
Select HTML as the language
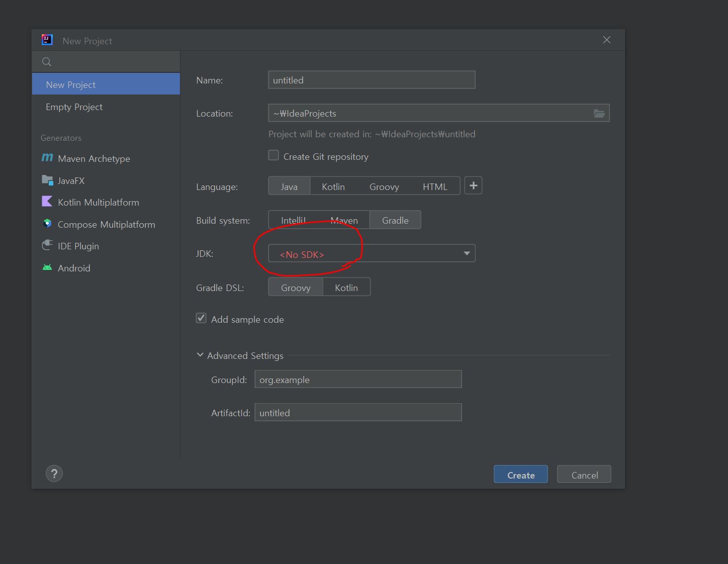click(435, 186)
